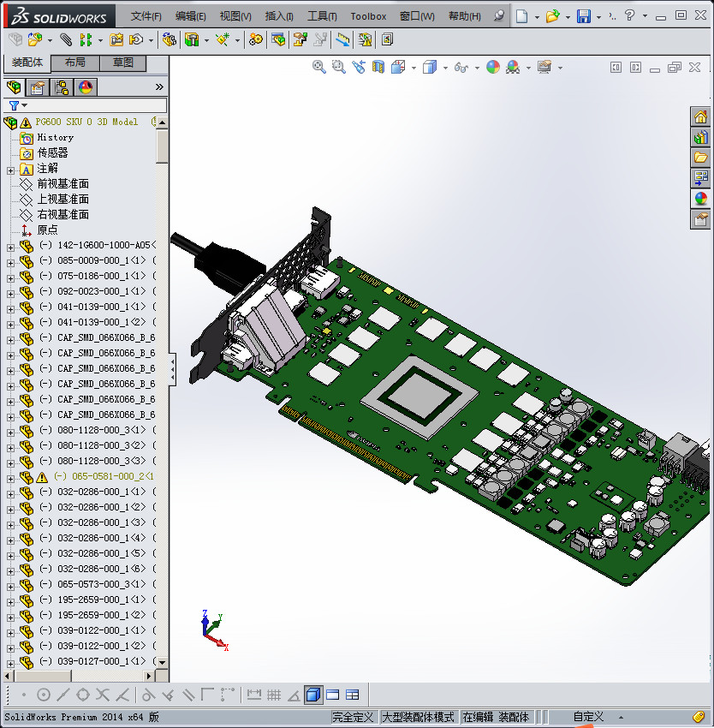Open the Assembly Features tool

[192, 40]
